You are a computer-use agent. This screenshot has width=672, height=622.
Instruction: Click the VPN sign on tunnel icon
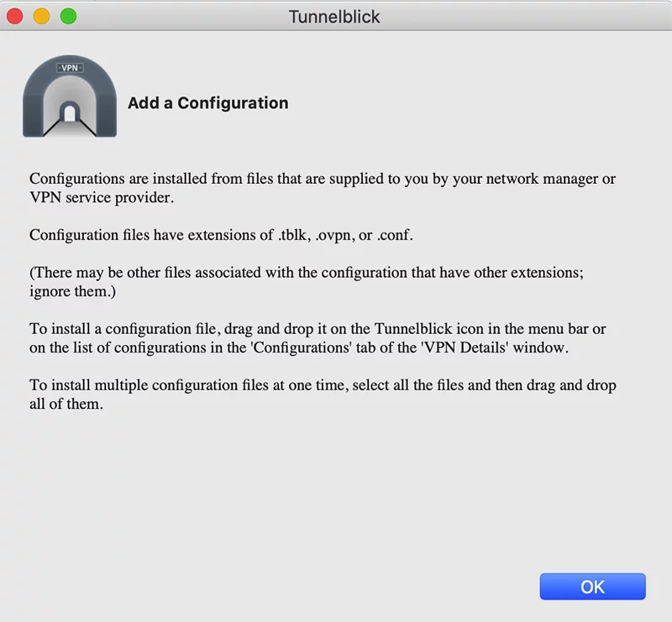point(70,68)
